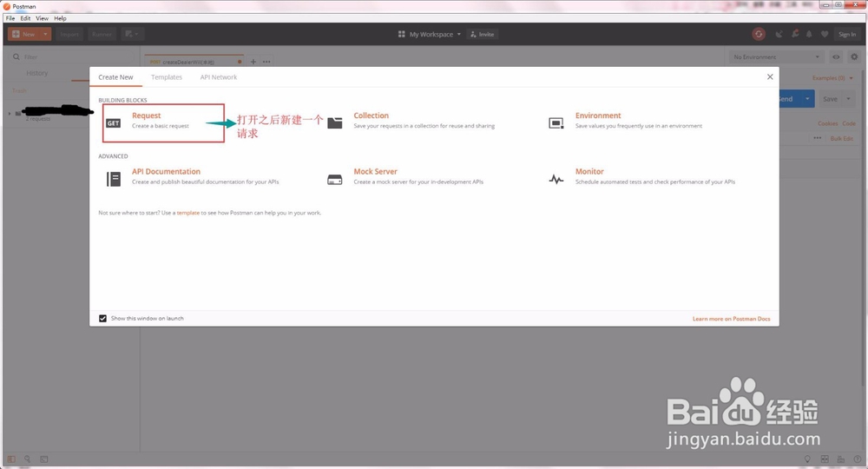Open the No Environment dropdown
This screenshot has height=469, width=868.
click(x=775, y=57)
